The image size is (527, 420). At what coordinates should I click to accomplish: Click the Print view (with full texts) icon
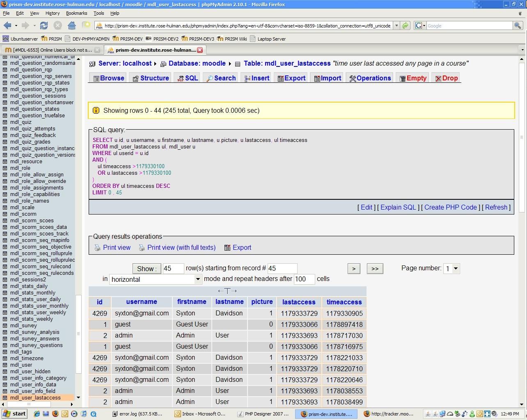[x=142, y=248]
